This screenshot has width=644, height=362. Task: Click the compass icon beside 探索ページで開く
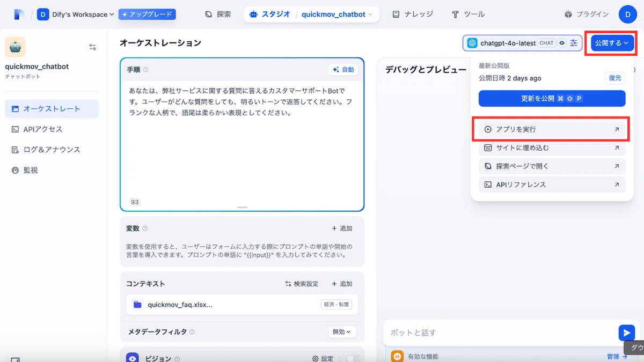point(488,166)
